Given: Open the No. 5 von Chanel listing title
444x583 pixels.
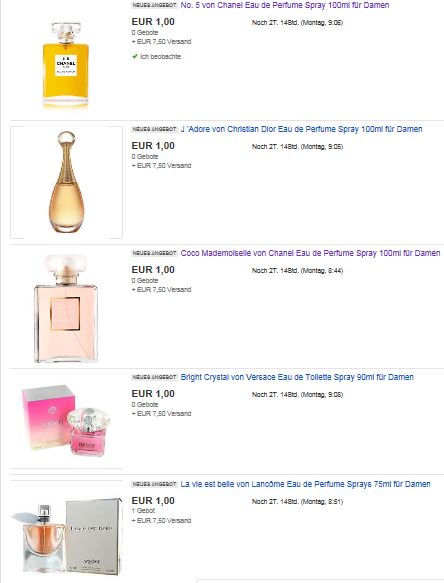Looking at the screenshot, I should (x=285, y=5).
